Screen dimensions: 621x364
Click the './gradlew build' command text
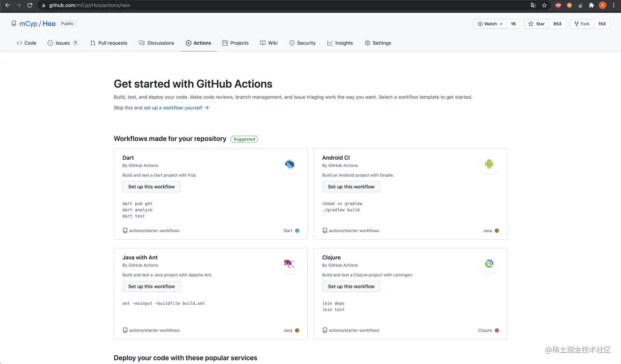click(x=341, y=210)
